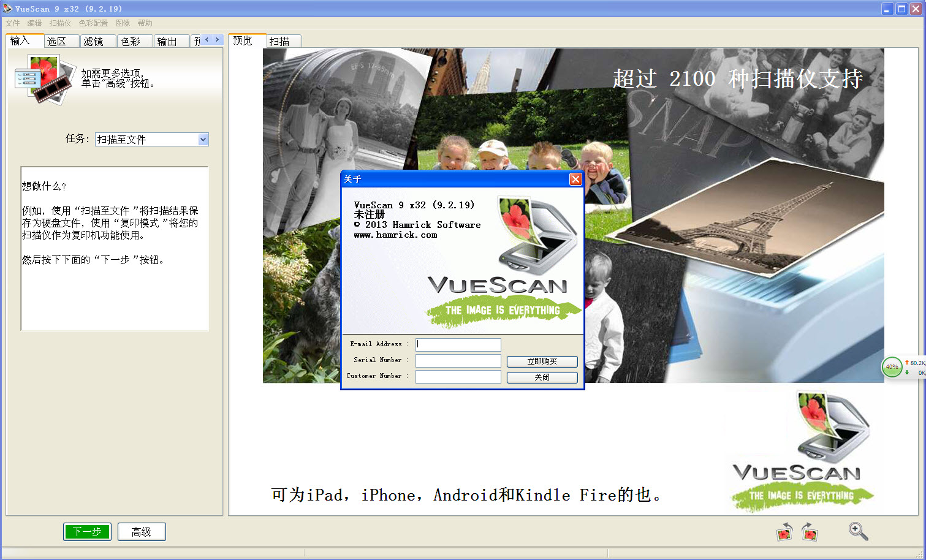
Task: Open the 帮助 menu
Action: [x=145, y=23]
